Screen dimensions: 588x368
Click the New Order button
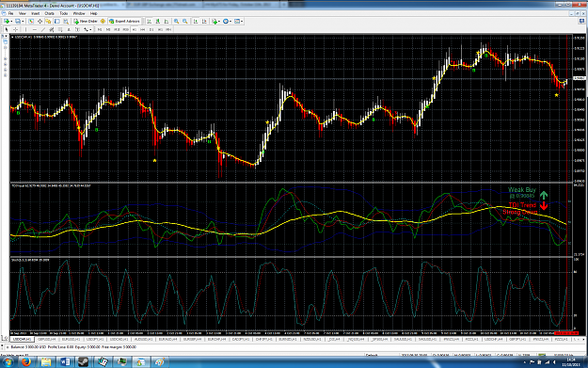pyautogui.click(x=86, y=22)
